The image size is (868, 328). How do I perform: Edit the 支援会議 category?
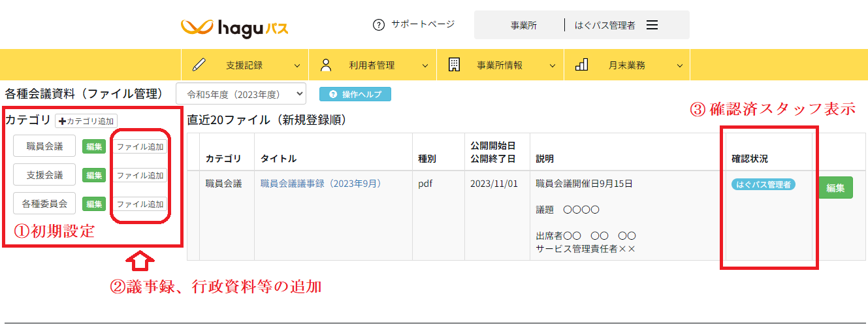pos(94,175)
